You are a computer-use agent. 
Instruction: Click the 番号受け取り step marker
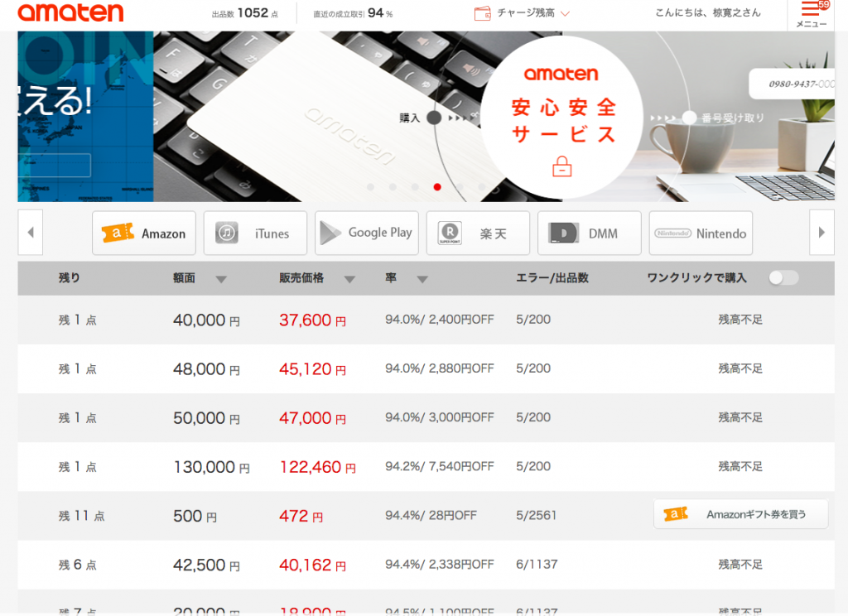click(x=689, y=118)
